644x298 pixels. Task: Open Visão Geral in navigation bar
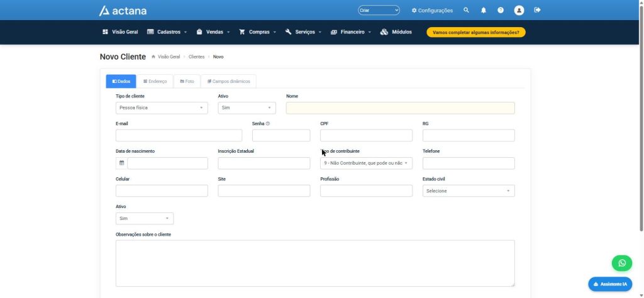[120, 32]
